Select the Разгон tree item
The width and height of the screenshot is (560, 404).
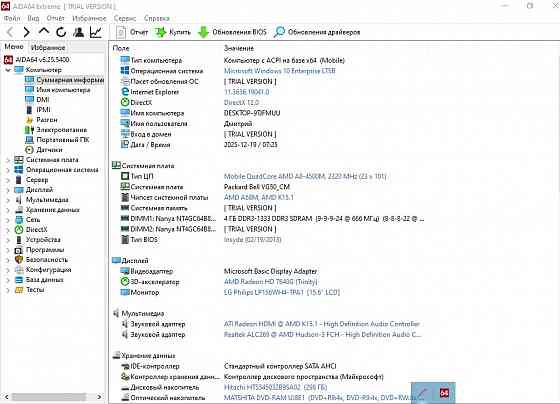click(x=41, y=120)
